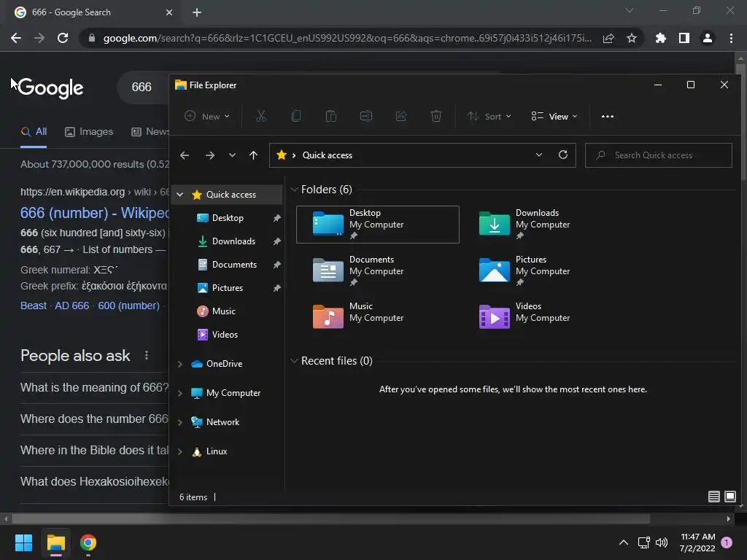Open a new Chrome tab

click(x=197, y=12)
